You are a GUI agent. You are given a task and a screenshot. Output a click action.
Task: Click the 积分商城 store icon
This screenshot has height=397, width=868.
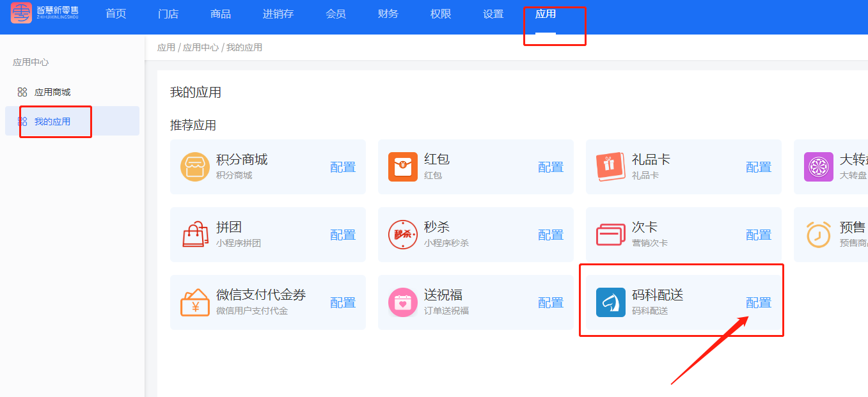pos(194,167)
